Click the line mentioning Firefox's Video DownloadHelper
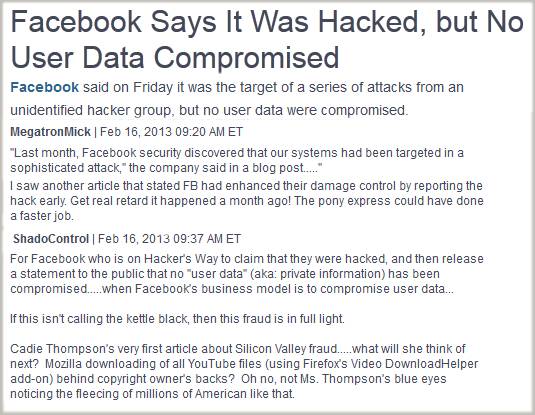Screen dimensions: 535x415 coord(244,364)
